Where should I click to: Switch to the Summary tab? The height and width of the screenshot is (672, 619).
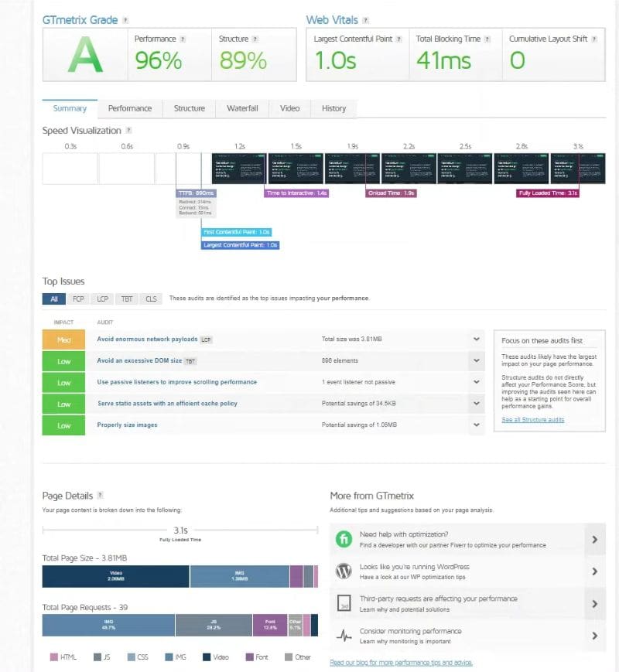tap(70, 108)
